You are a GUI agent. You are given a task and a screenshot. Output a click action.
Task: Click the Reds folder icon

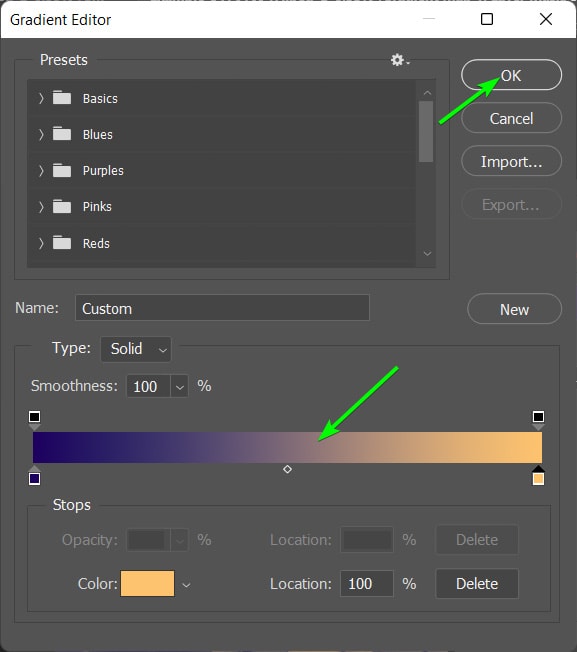tap(62, 243)
